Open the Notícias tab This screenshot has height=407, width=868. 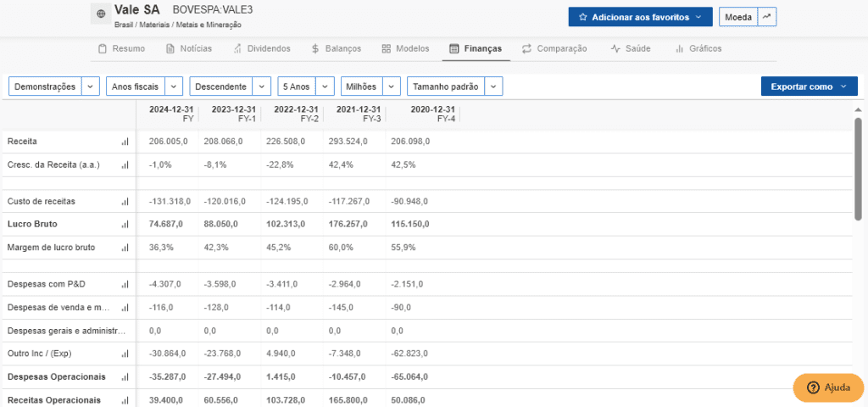click(x=189, y=48)
